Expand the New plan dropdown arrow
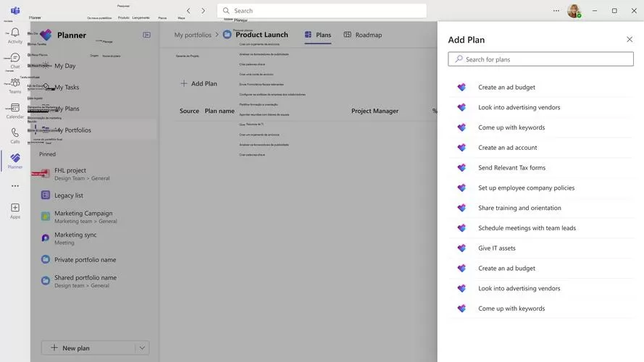This screenshot has width=644, height=362. [x=142, y=348]
